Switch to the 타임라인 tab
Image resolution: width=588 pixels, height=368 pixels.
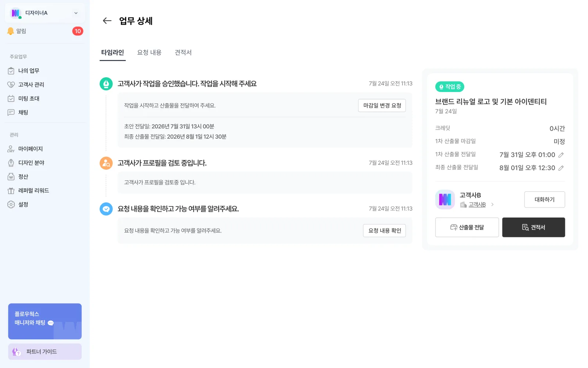(x=112, y=53)
